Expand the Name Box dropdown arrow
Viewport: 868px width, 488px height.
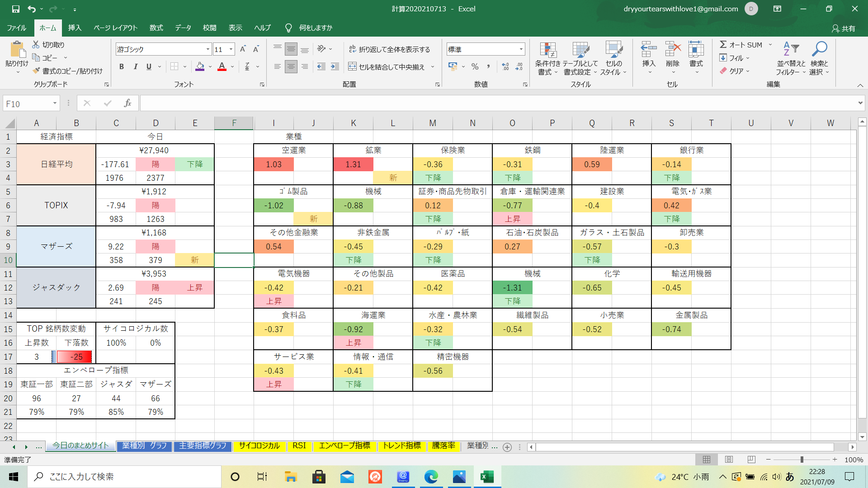click(x=55, y=103)
